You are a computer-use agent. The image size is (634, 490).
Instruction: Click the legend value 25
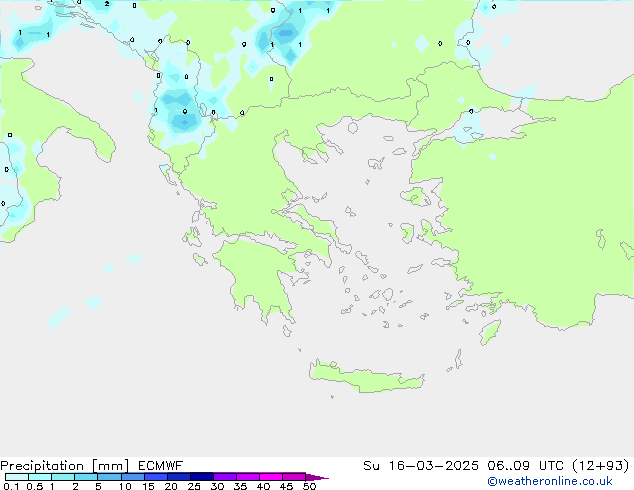point(194,486)
